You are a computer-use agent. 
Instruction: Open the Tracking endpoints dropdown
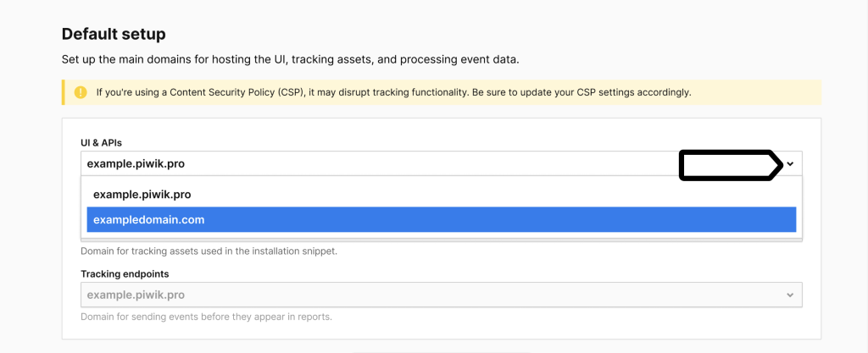(x=441, y=295)
